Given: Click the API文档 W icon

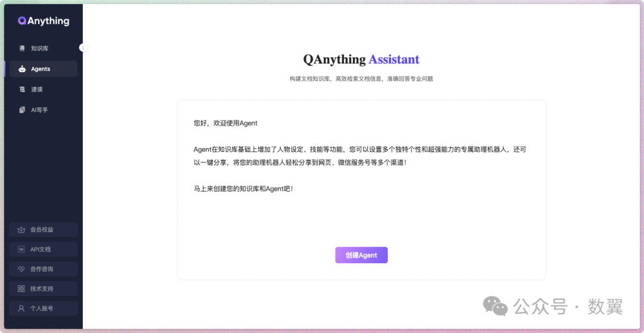Looking at the screenshot, I should (x=21, y=249).
